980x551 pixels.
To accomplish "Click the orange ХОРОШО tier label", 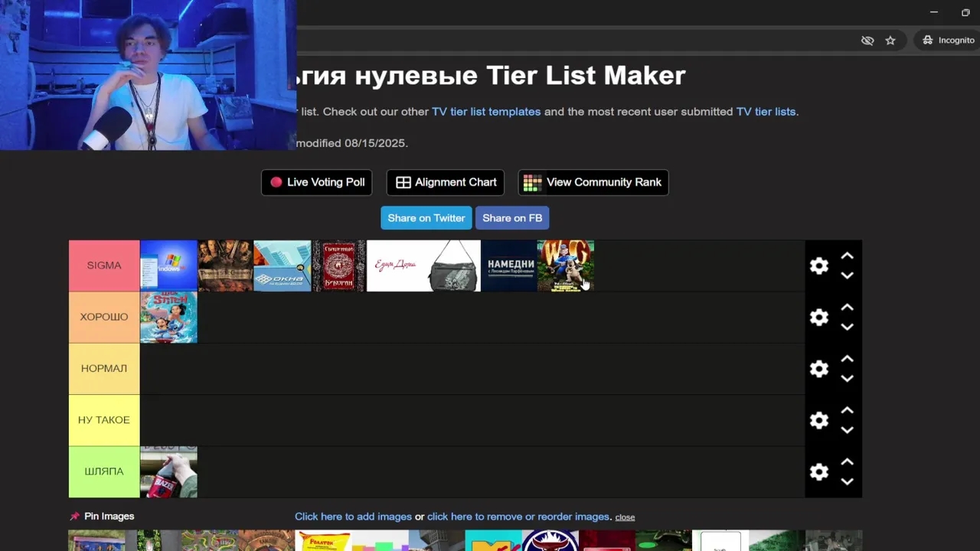I will click(x=104, y=317).
